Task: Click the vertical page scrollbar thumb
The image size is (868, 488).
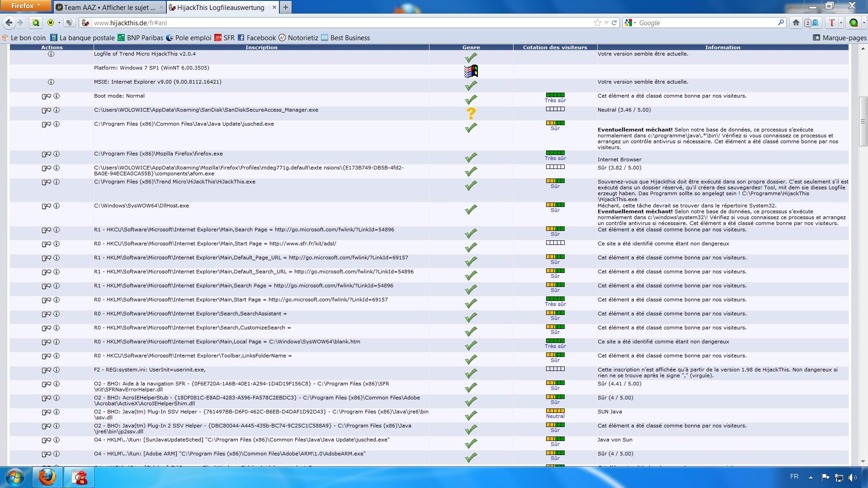Action: [863, 122]
